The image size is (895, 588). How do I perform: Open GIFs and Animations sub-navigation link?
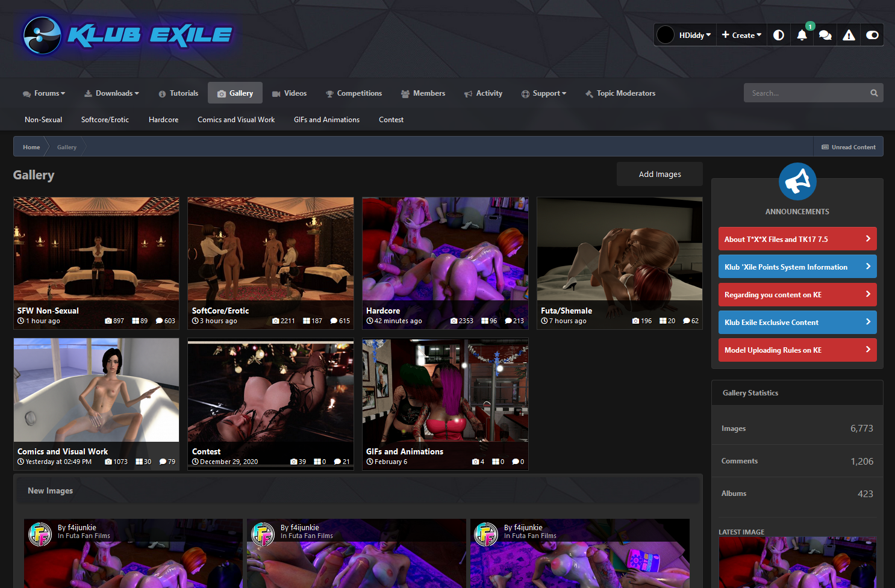point(326,120)
